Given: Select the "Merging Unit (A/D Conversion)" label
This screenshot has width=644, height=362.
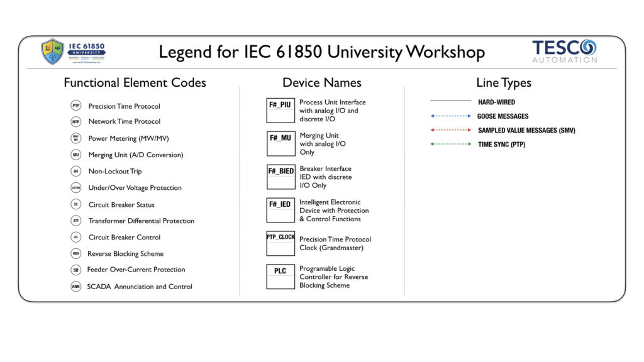Looking at the screenshot, I should [136, 155].
